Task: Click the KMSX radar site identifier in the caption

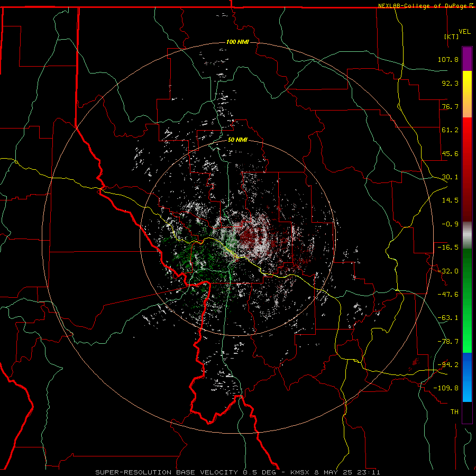Action: [x=300, y=472]
